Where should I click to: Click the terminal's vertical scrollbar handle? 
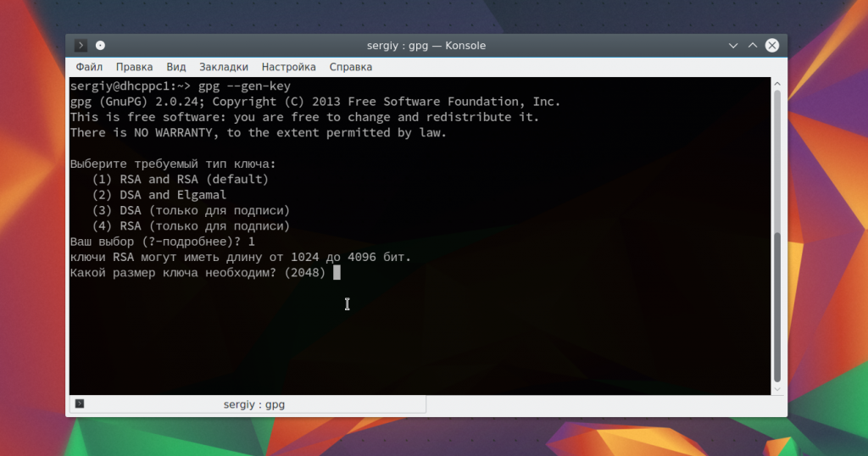[x=777, y=305]
